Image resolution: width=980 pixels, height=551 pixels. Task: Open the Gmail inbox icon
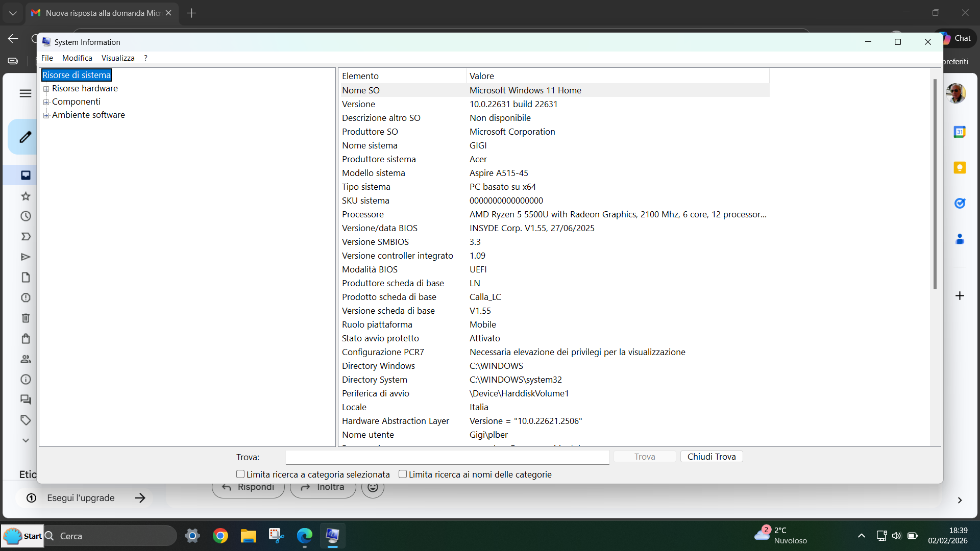[26, 176]
